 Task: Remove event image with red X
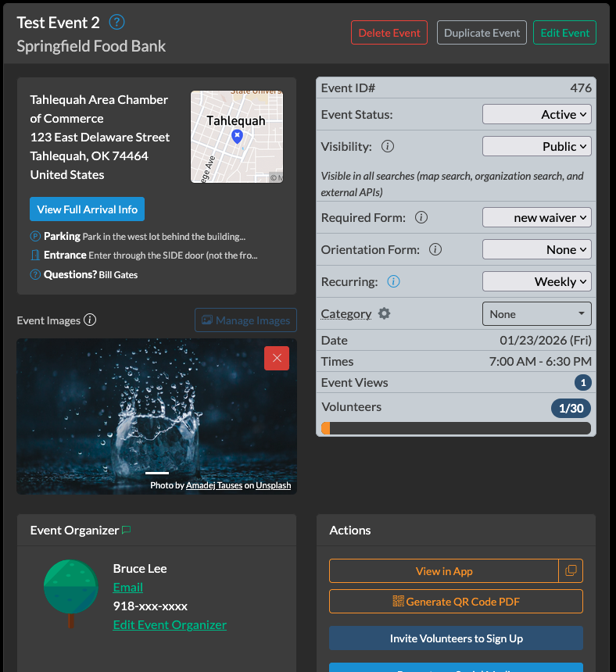click(277, 358)
